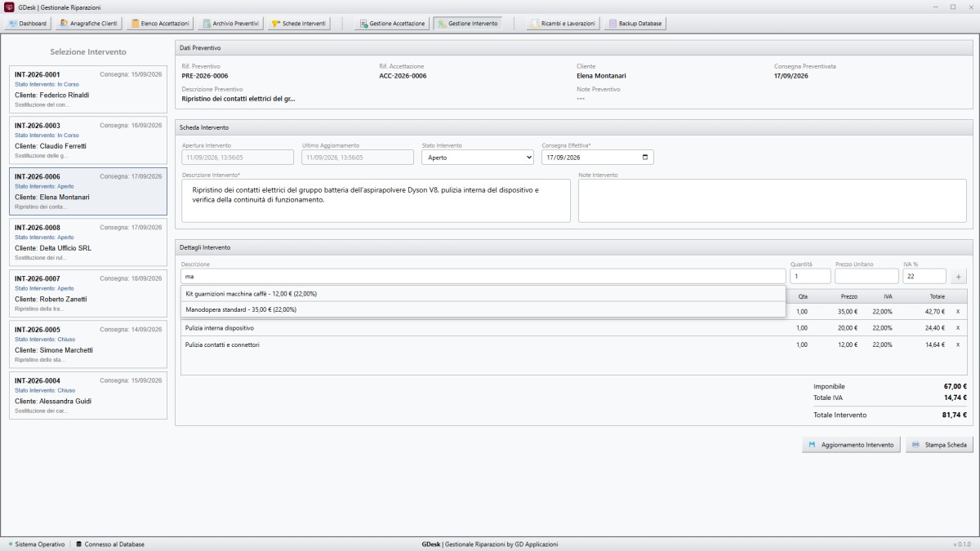
Task: Select the INT-2026-0006 Elena Montanari card
Action: click(88, 192)
